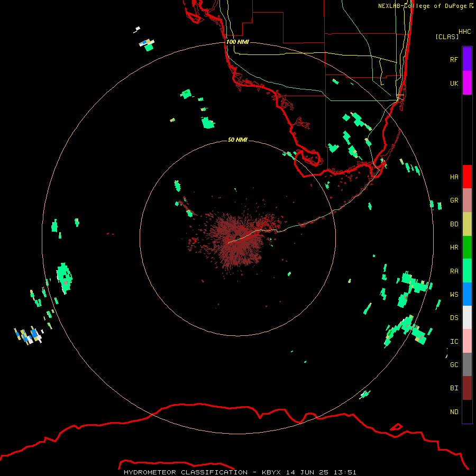Click the RF legend label
476x476 pixels.
click(454, 59)
